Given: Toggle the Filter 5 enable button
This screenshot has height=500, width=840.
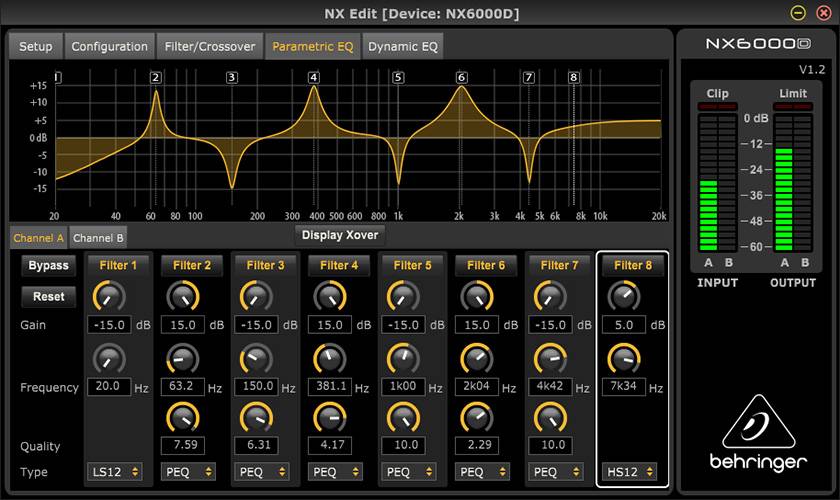Looking at the screenshot, I should (408, 265).
